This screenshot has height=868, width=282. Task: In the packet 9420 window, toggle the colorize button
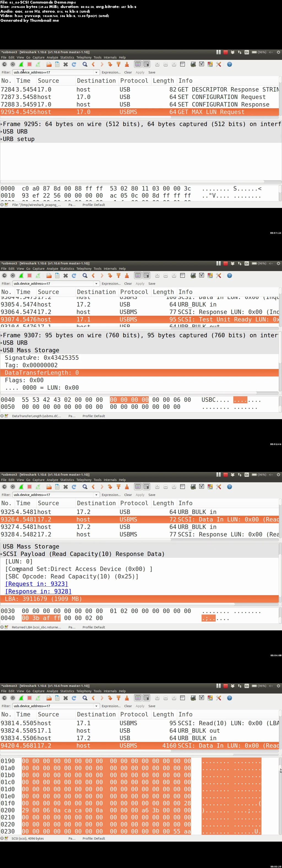pos(138,698)
